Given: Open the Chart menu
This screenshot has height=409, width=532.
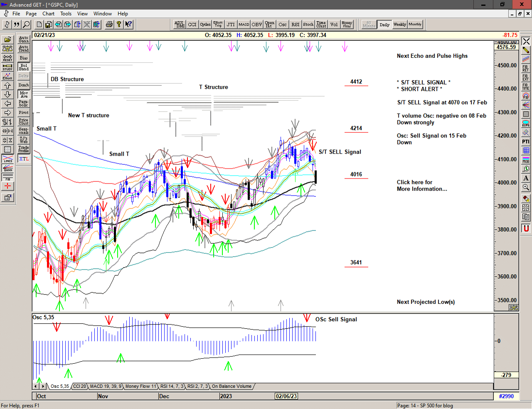Looking at the screenshot, I should click(x=48, y=14).
